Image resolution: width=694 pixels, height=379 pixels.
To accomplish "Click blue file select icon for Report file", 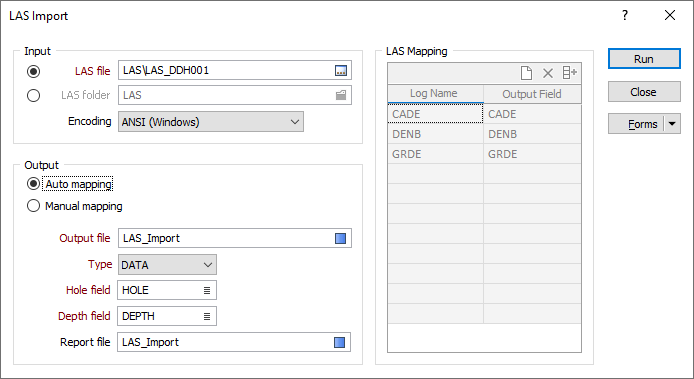I will coord(339,342).
